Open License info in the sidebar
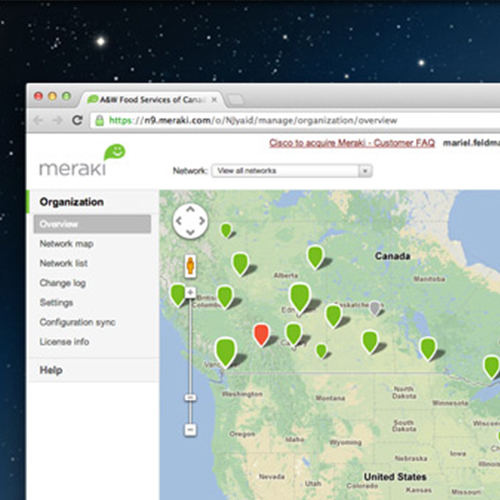This screenshot has height=500, width=500. (64, 342)
